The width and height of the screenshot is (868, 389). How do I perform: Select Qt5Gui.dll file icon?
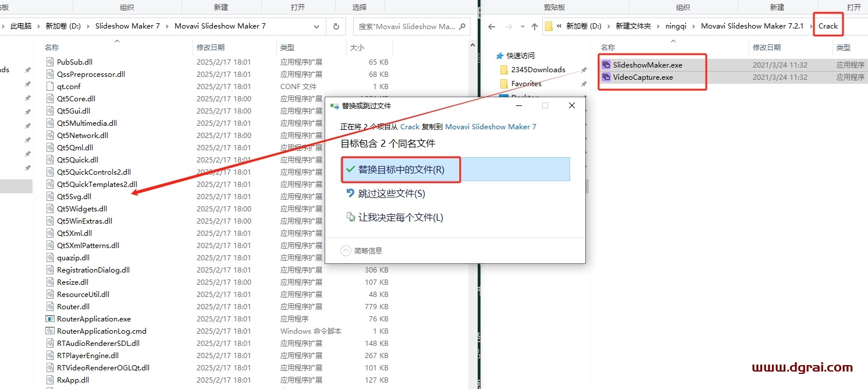click(50, 111)
